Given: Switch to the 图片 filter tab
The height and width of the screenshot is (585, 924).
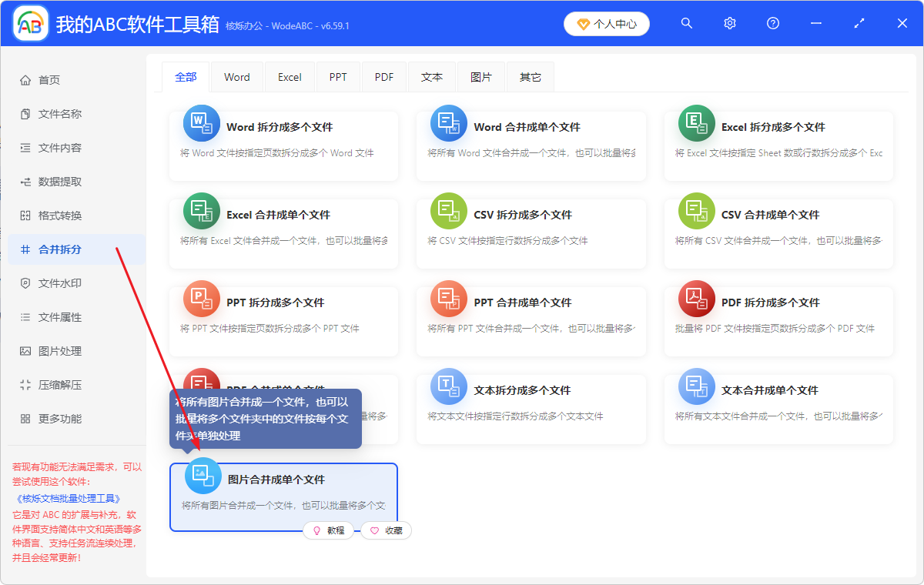Looking at the screenshot, I should click(480, 76).
